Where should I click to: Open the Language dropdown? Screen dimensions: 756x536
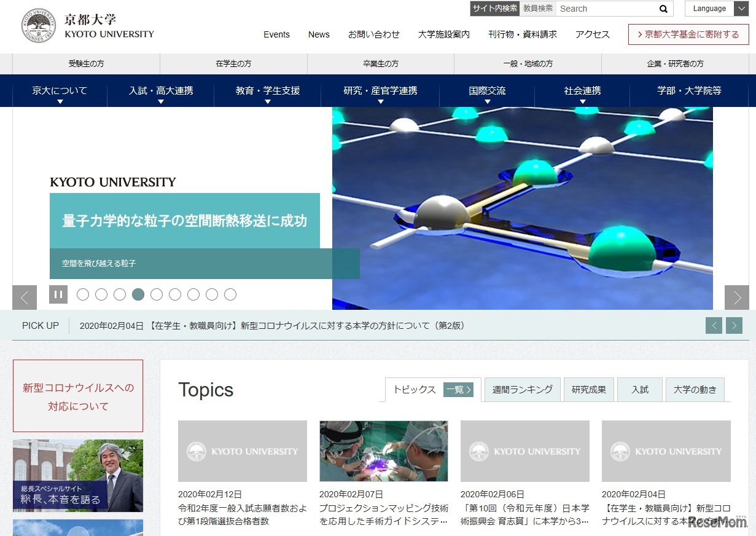715,9
